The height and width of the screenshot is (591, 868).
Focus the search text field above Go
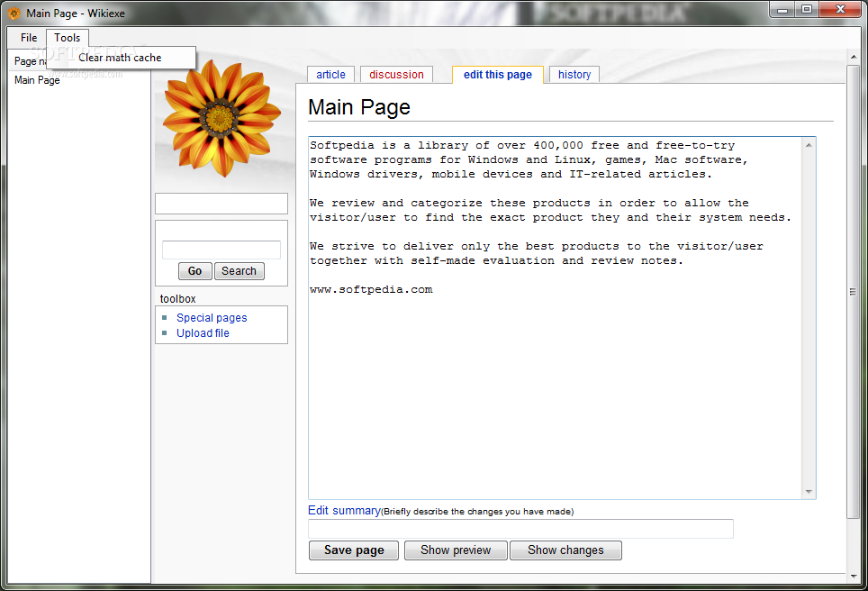[222, 250]
